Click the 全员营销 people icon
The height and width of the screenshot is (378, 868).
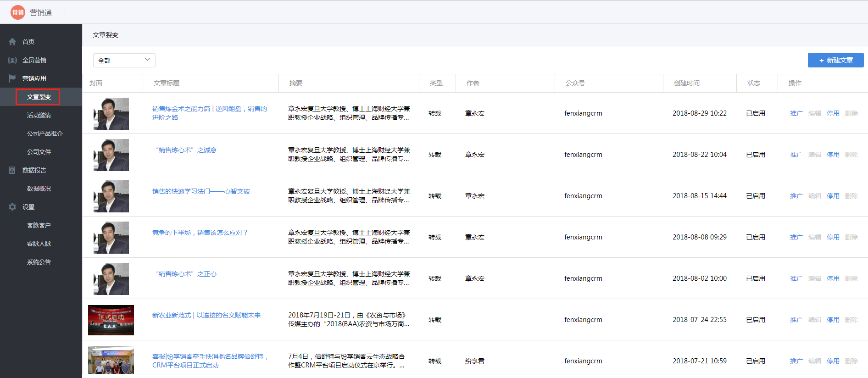click(12, 60)
